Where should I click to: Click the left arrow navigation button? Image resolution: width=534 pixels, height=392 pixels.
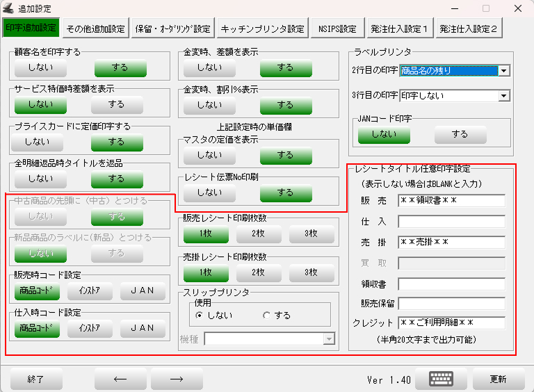click(120, 379)
